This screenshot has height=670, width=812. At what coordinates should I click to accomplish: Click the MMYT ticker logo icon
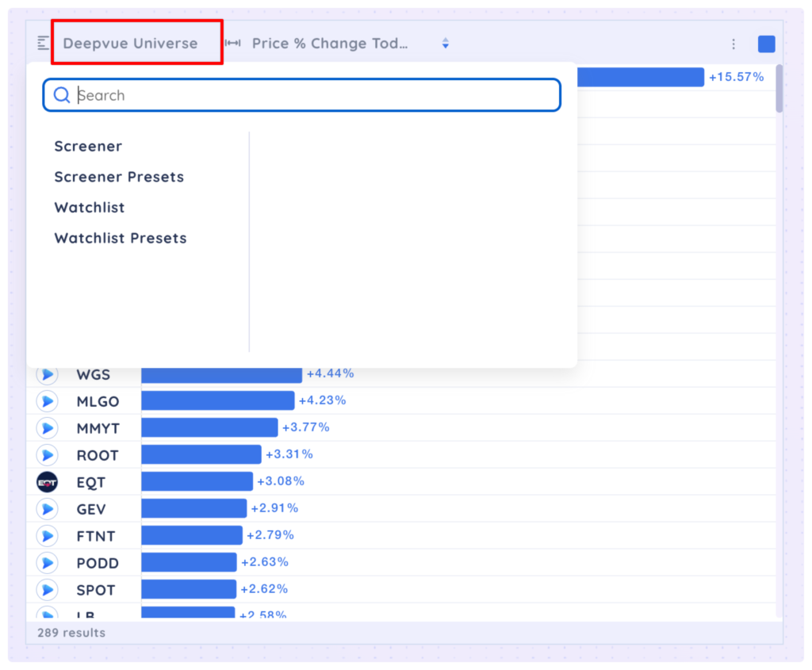pos(47,427)
